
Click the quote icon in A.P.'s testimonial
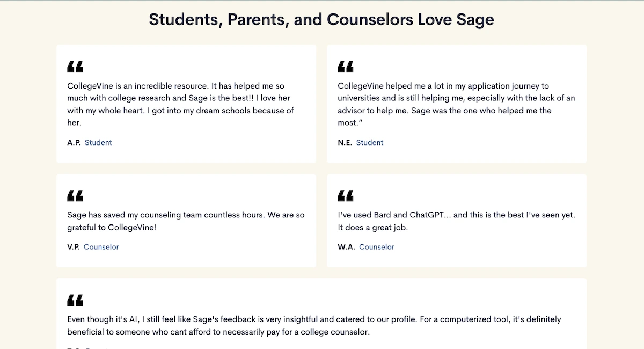pyautogui.click(x=75, y=67)
